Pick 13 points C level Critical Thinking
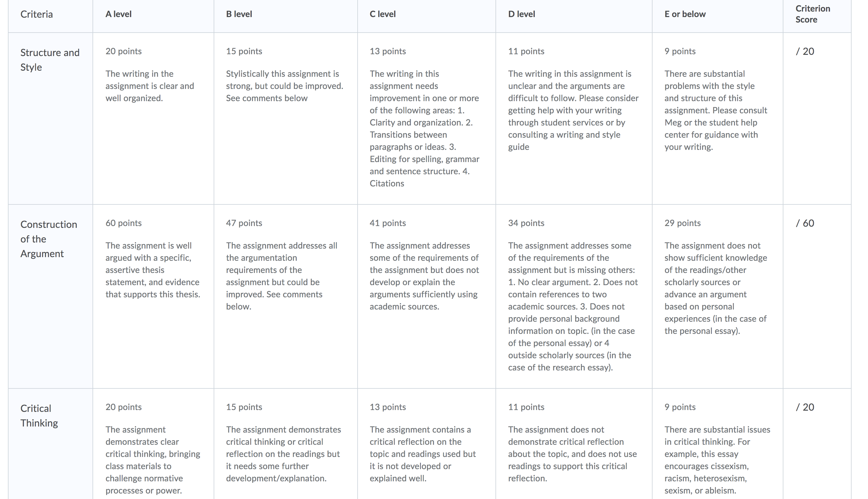The image size is (868, 499). 427,444
